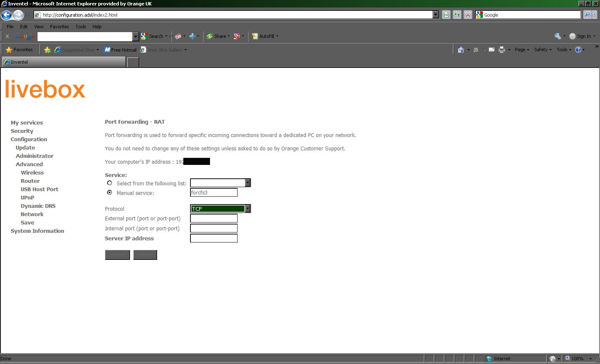Click the Google Toolbar Search button

click(152, 36)
